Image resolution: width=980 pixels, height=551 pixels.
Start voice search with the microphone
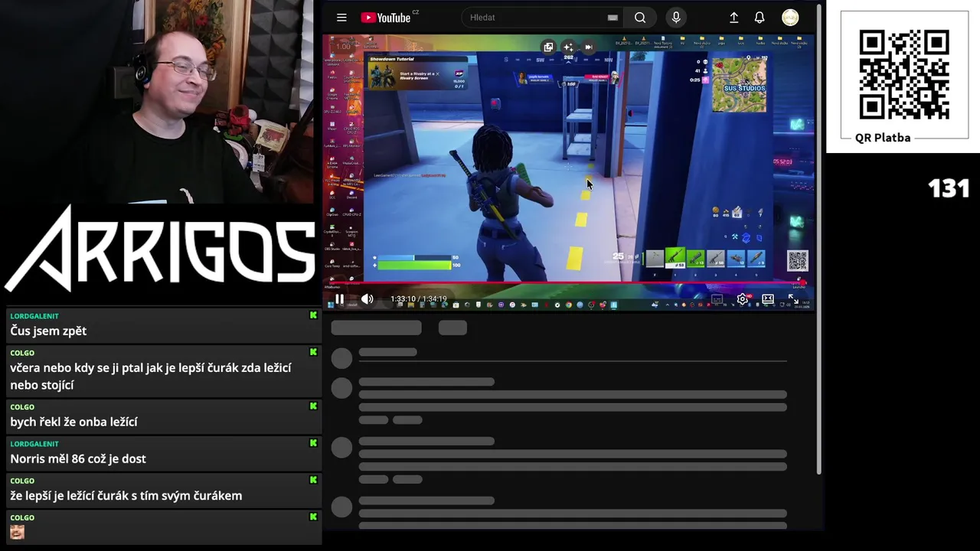click(675, 18)
